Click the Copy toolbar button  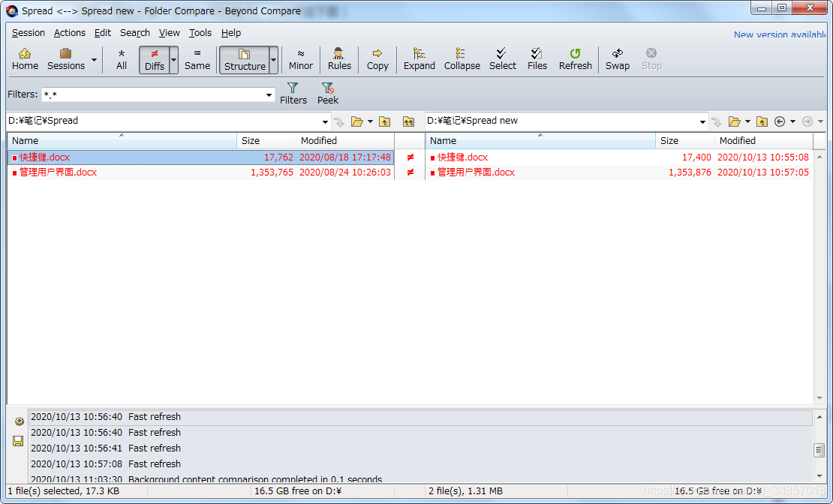(x=377, y=59)
